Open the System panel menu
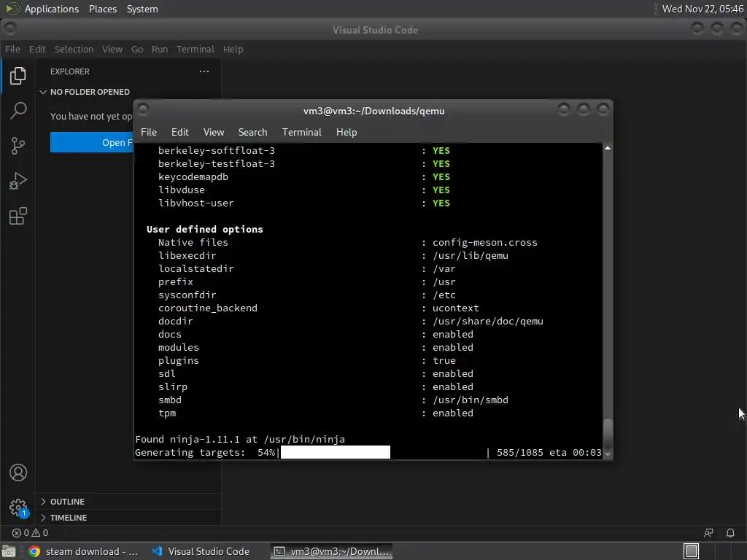This screenshot has width=747, height=560. [142, 9]
